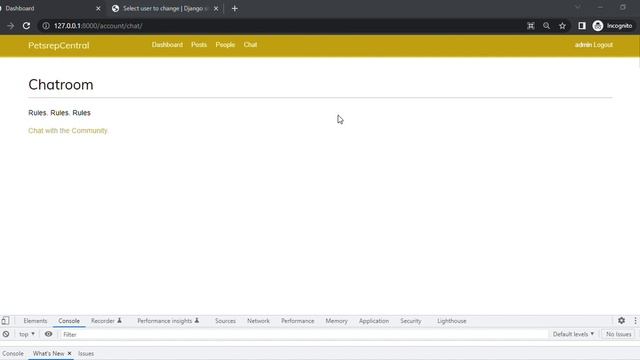
Task: Click the Incognito profile button
Action: click(613, 26)
